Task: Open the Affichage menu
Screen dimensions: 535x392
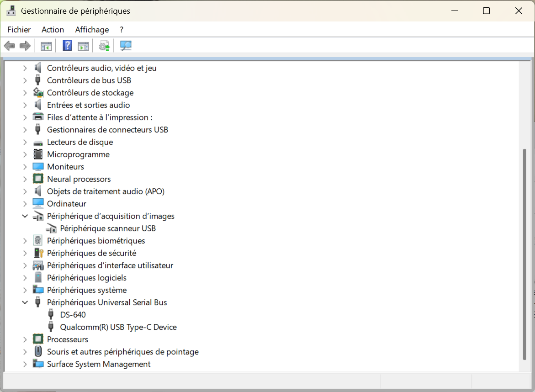Action: [x=92, y=30]
